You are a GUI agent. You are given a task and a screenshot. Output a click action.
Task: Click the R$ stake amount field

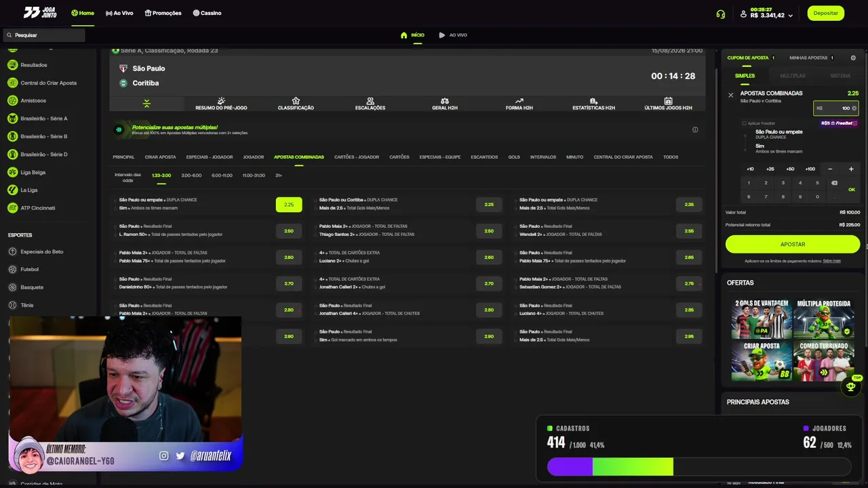[836, 108]
